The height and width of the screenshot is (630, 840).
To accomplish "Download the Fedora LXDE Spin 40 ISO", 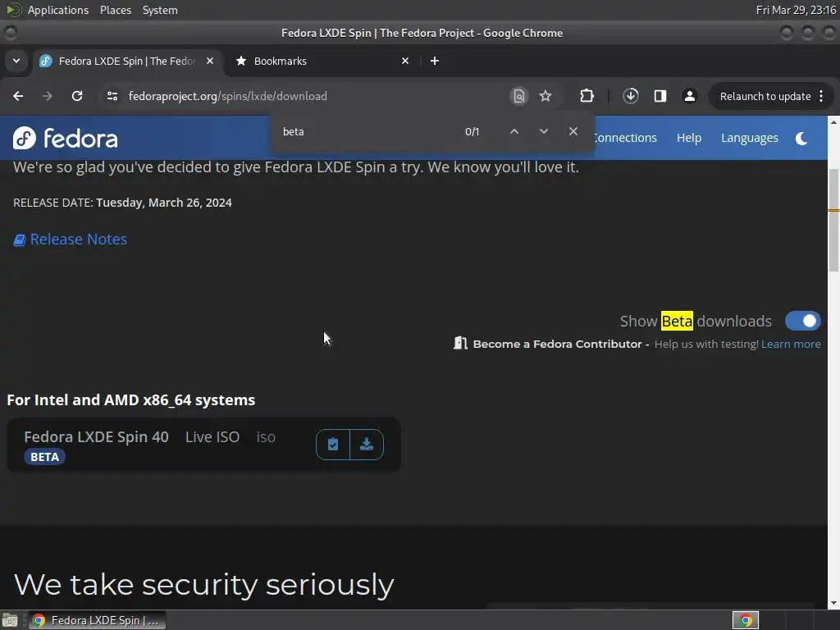I will [367, 444].
